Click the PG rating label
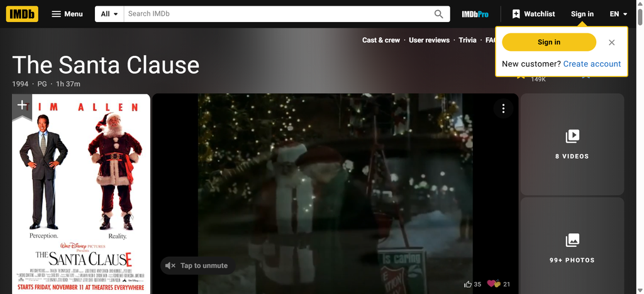This screenshot has width=644, height=294. pos(42,84)
